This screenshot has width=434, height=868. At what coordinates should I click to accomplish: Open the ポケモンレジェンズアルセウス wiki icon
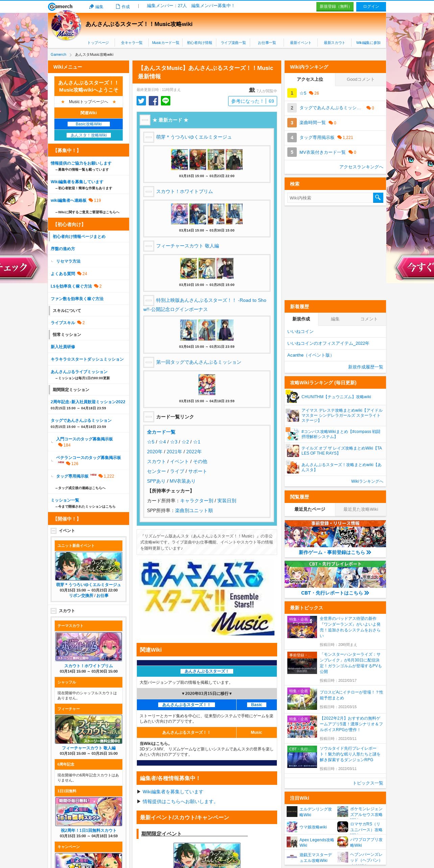(343, 812)
